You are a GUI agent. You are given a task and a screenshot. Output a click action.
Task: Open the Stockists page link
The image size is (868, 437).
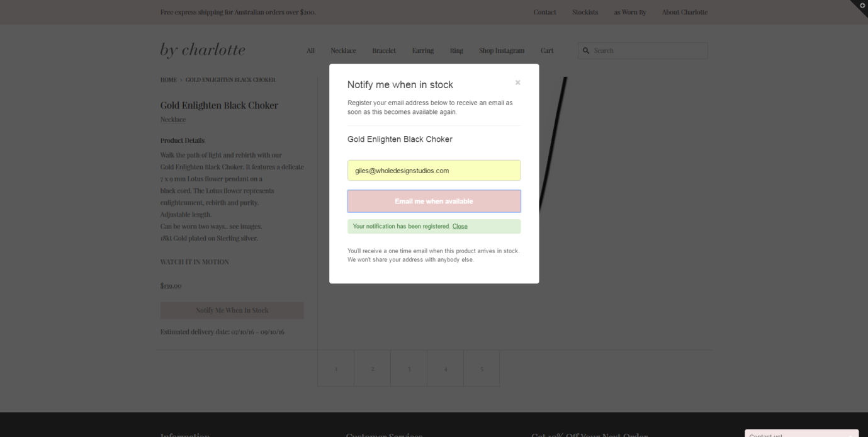tap(585, 13)
